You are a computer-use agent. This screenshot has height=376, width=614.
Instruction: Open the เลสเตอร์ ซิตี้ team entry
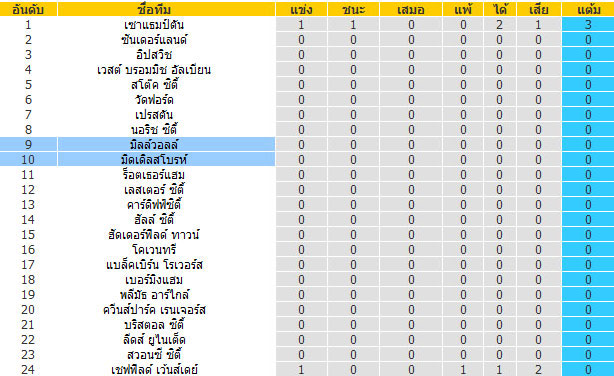[154, 190]
